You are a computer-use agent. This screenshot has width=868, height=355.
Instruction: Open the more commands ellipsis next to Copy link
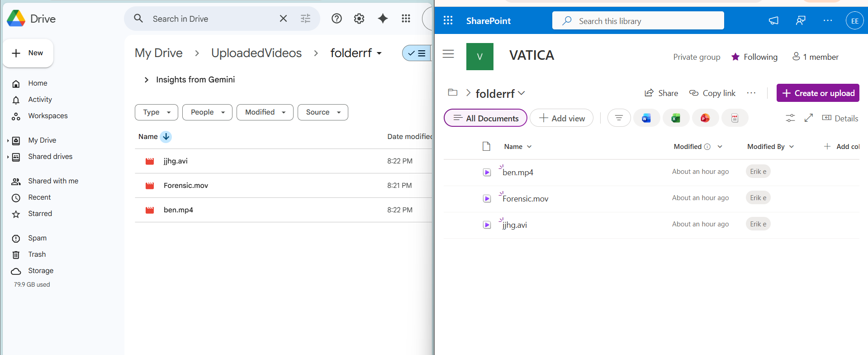pyautogui.click(x=751, y=93)
